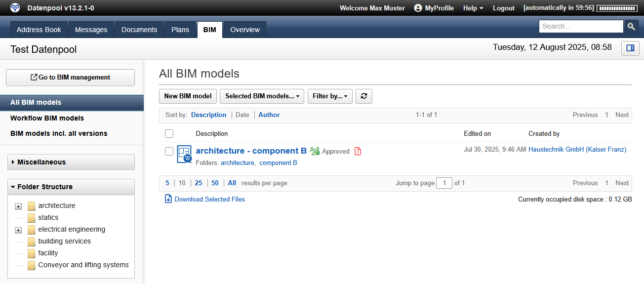The height and width of the screenshot is (284, 644).
Task: Click the Download Selected Files icon
Action: tap(168, 199)
